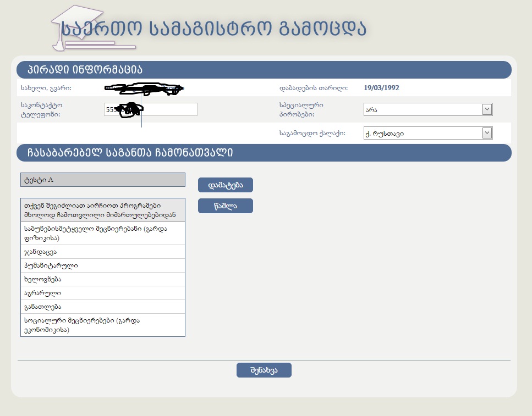This screenshot has width=532, height=416.
Task: Click the საერთო სამაგისტრო გამოცდა page title
Action: pyautogui.click(x=214, y=28)
